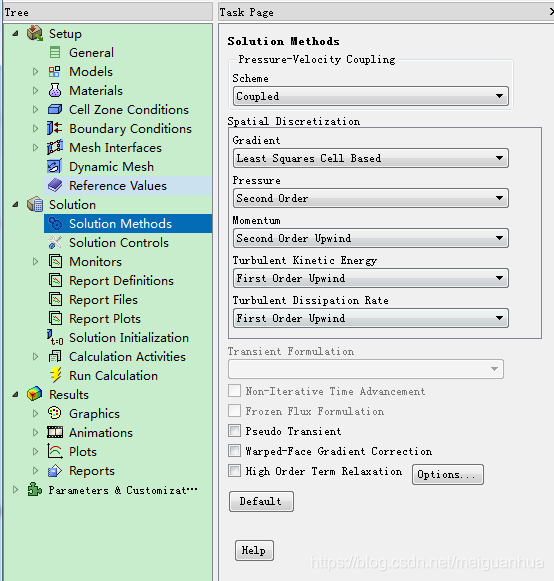
Task: Click the Boundary Conditions icon
Action: [x=54, y=128]
